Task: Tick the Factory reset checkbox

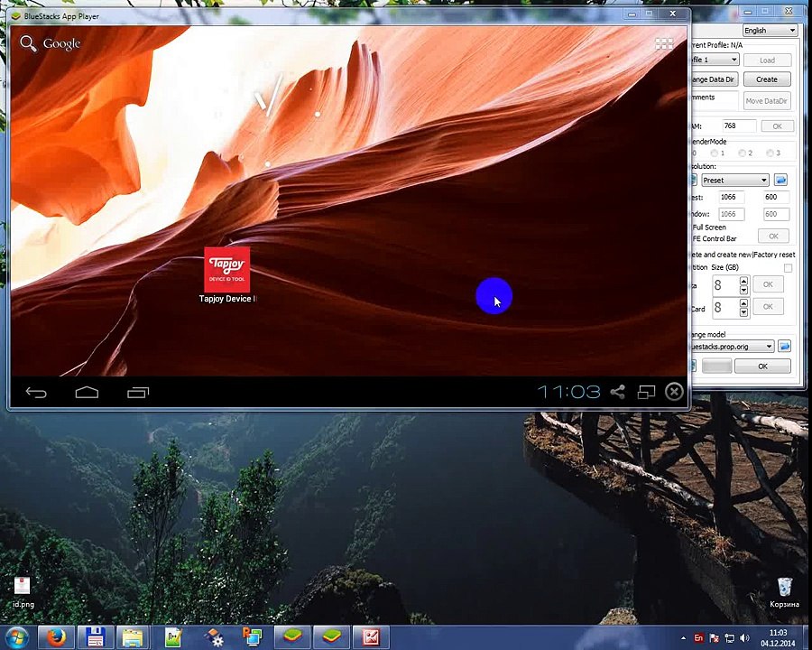Action: point(788,268)
